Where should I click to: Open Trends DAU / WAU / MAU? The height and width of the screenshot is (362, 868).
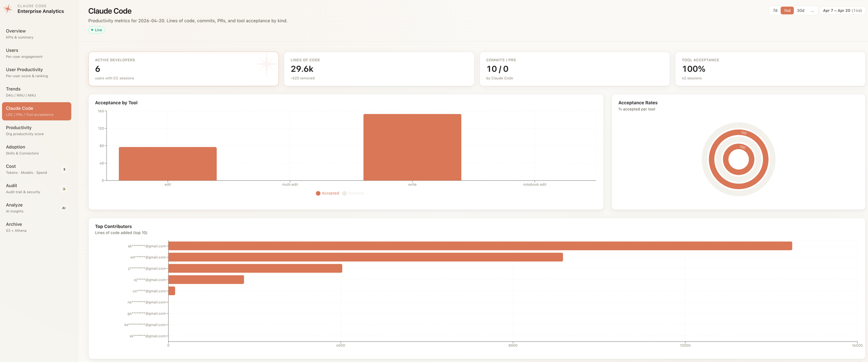36,92
